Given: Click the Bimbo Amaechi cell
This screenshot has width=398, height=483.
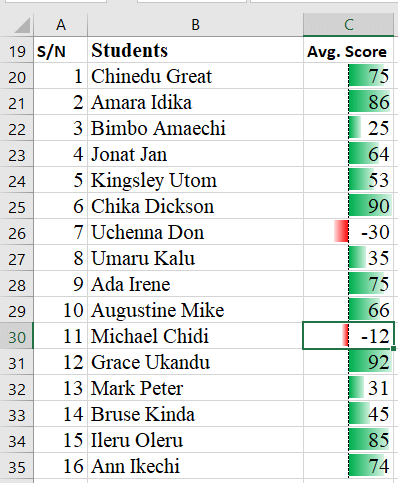Looking at the screenshot, I should click(x=195, y=128).
